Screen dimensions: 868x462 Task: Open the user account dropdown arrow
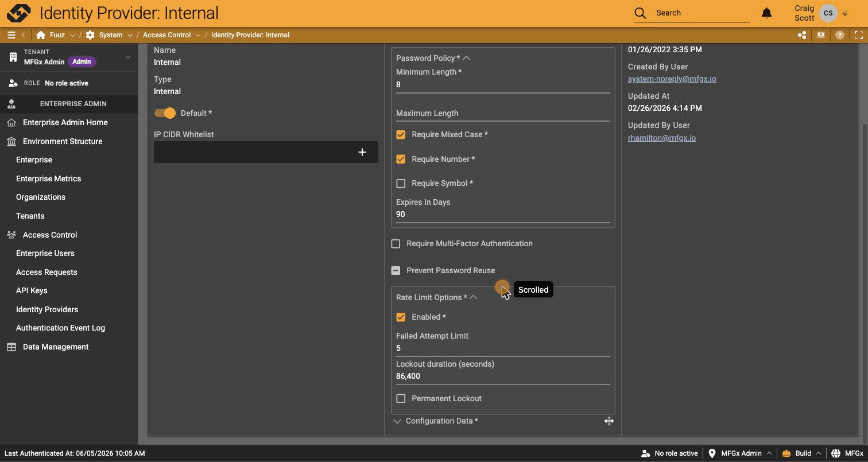[x=845, y=13]
